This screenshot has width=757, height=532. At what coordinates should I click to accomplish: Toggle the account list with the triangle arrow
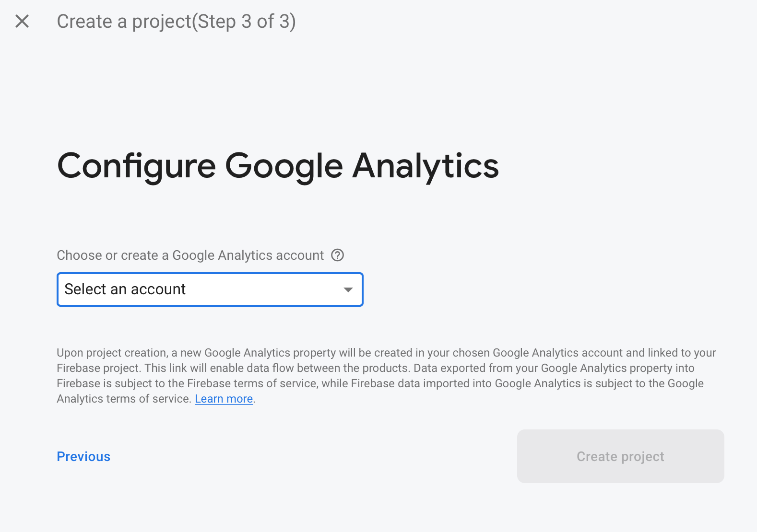tap(348, 289)
